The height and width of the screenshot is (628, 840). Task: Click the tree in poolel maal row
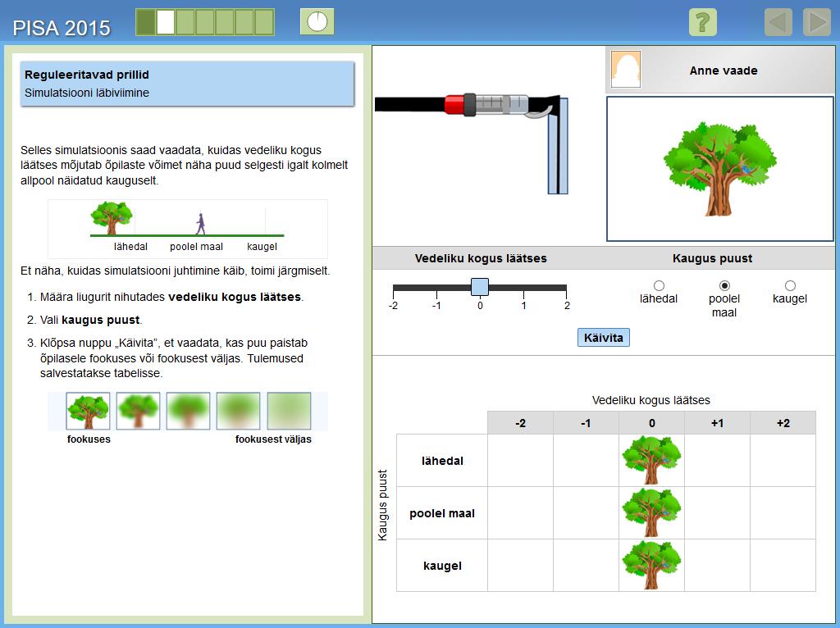click(651, 513)
